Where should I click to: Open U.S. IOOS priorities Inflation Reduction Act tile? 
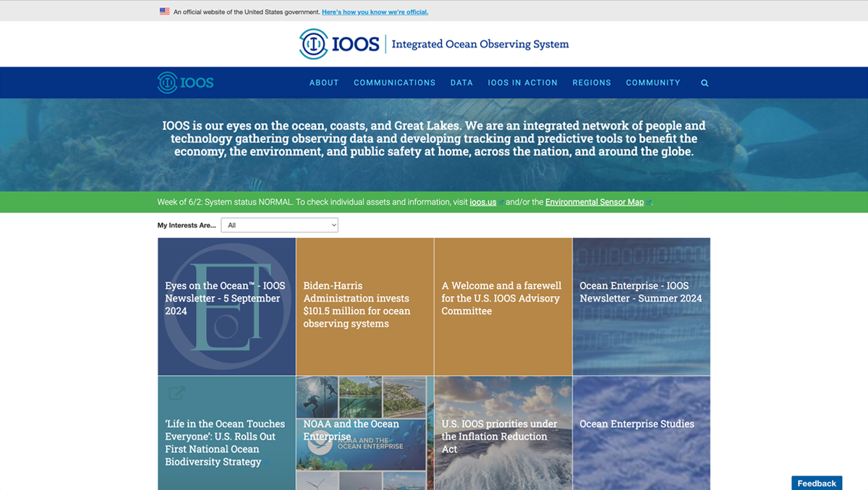pyautogui.click(x=503, y=433)
